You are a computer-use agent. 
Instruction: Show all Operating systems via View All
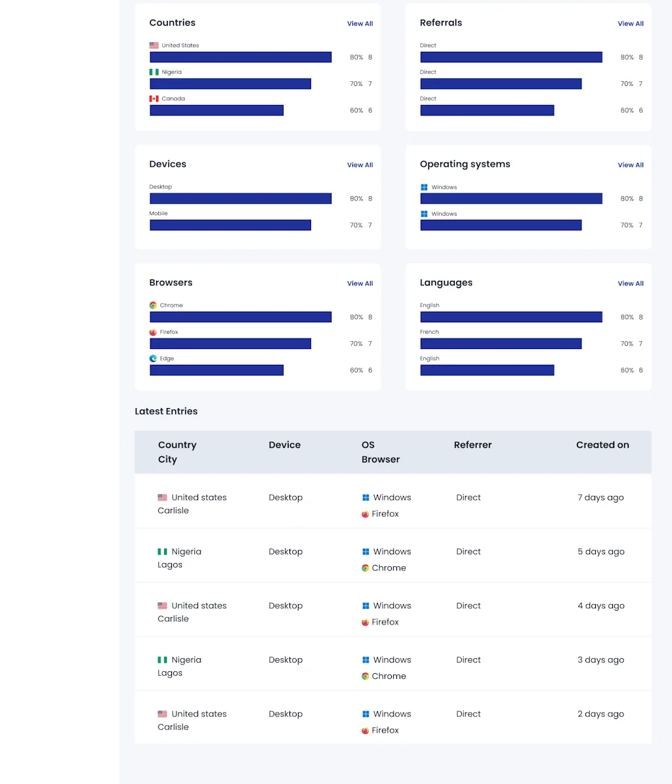coord(630,165)
